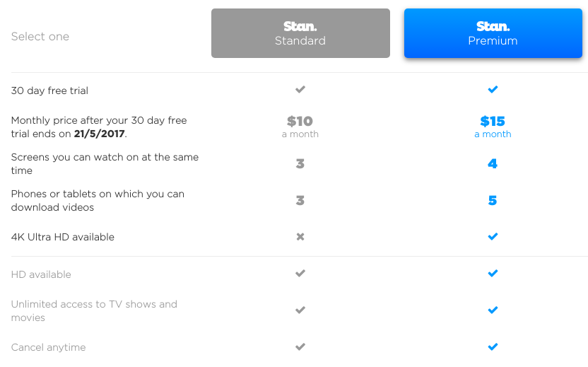Click the grey checkmark for Cancel anytime

300,346
